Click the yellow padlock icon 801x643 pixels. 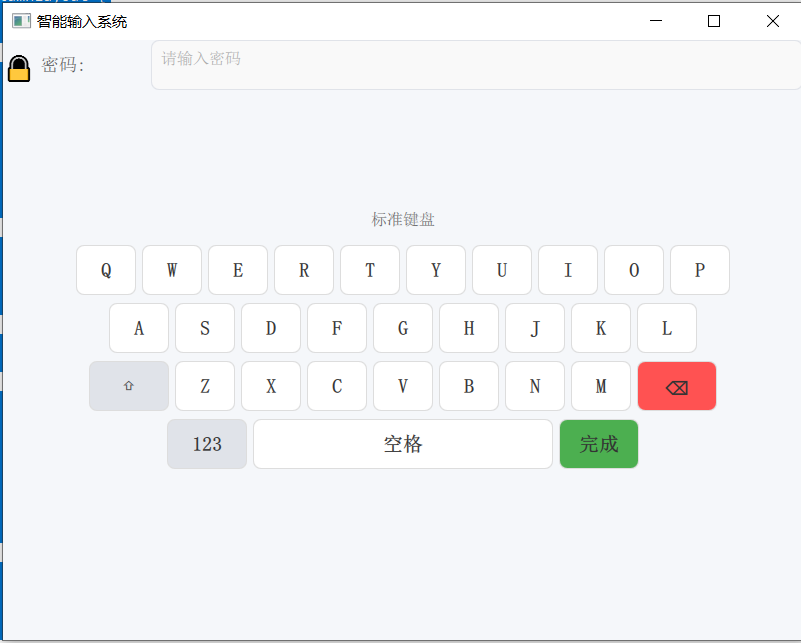19,68
